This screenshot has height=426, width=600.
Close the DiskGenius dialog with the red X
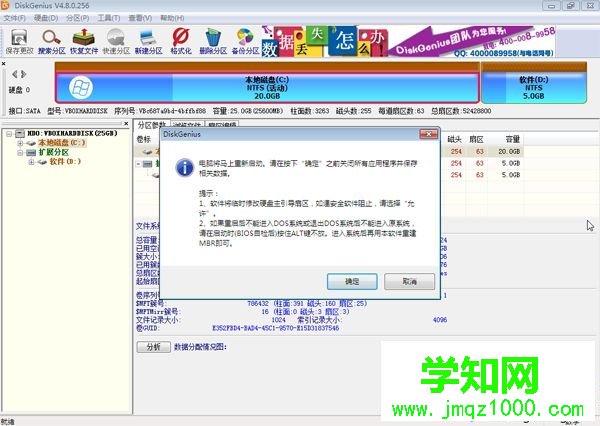[429, 134]
